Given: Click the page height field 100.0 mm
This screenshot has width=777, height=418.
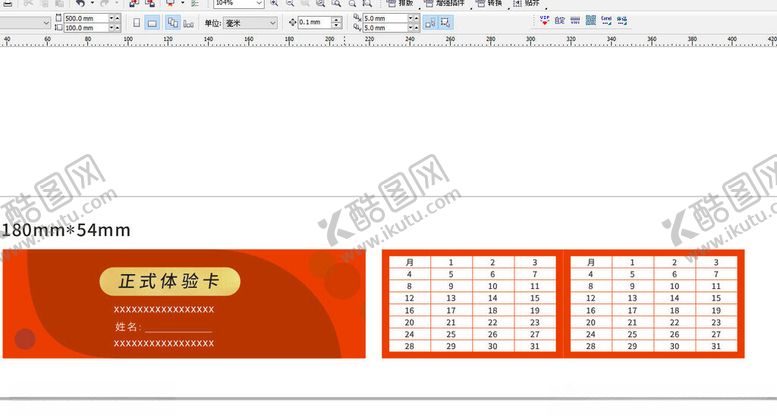Looking at the screenshot, I should pos(86,28).
